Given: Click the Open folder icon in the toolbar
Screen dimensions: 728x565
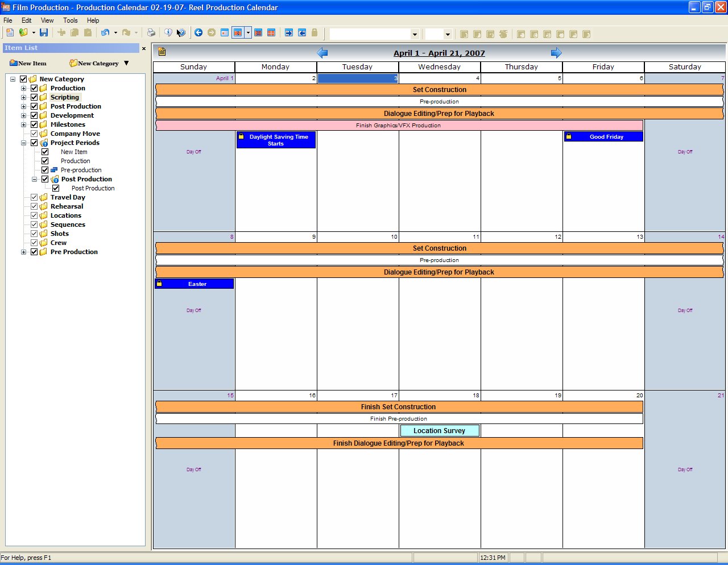Looking at the screenshot, I should click(23, 33).
